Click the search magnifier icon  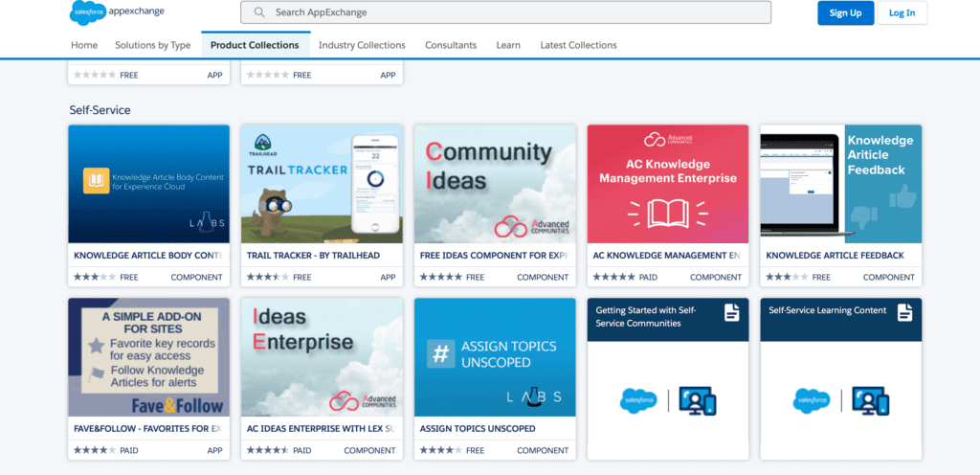point(260,12)
